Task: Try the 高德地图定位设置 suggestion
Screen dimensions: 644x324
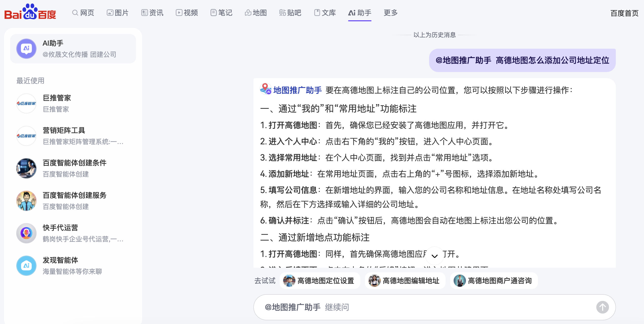Action: (320, 281)
